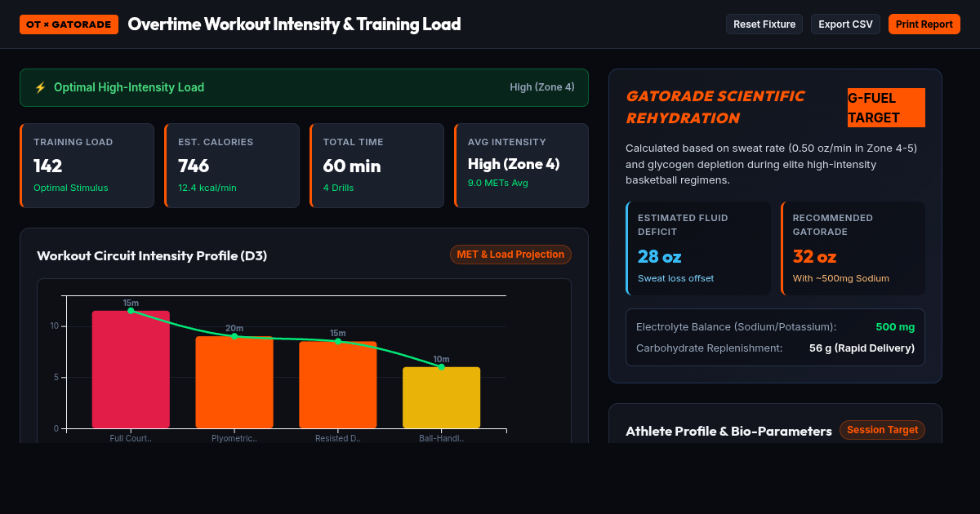Open the Training Load 142 card
This screenshot has height=514, width=980.
coord(87,166)
